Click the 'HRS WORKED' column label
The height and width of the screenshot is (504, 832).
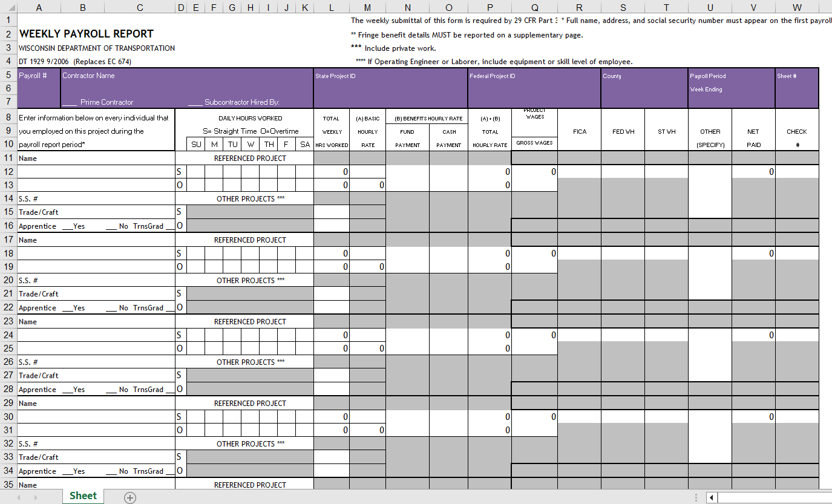click(332, 145)
